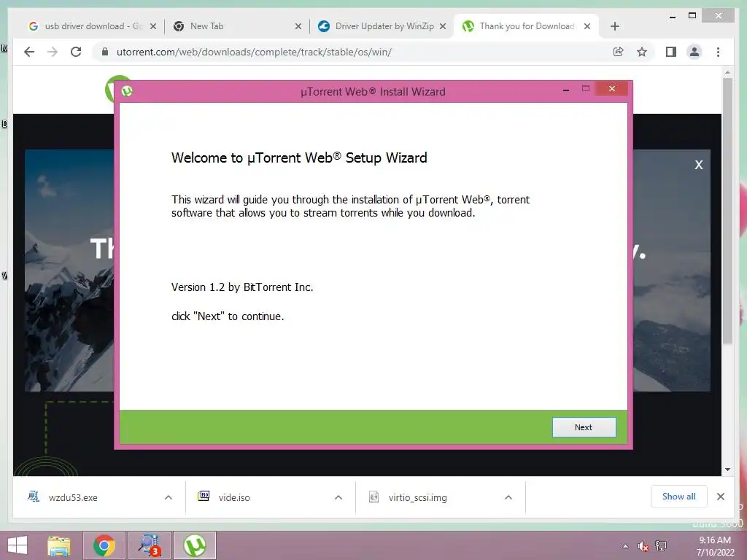The height and width of the screenshot is (560, 747).
Task: Open a new Chrome tab with the plus button
Action: 614,26
